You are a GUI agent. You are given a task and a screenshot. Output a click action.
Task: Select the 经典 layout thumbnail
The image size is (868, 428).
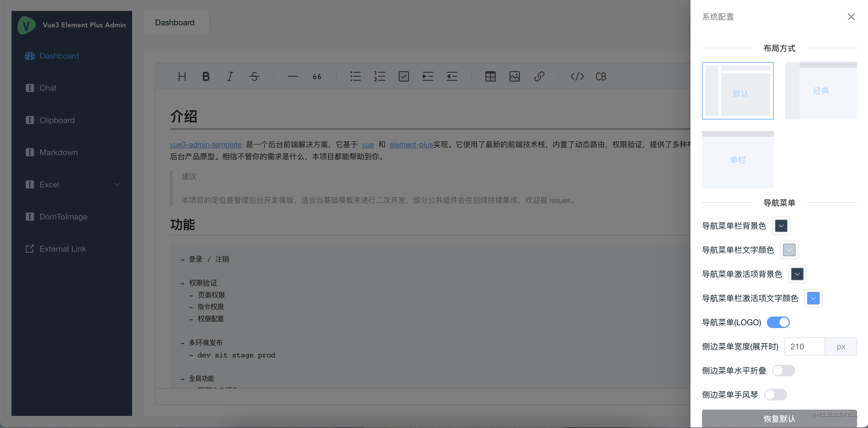coord(821,91)
